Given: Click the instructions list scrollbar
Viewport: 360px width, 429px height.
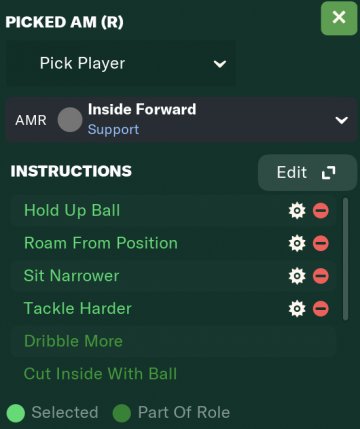Looking at the screenshot, I should click(x=345, y=259).
